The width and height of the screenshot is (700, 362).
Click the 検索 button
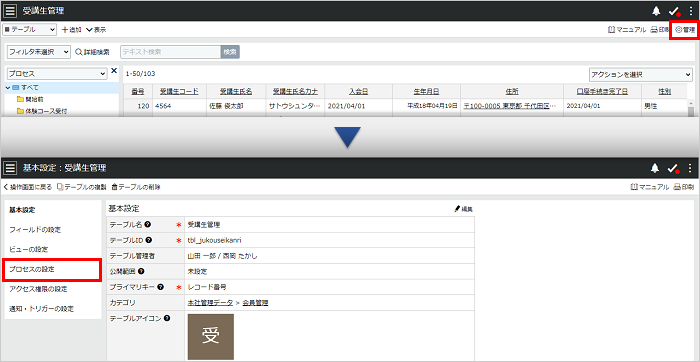[230, 52]
